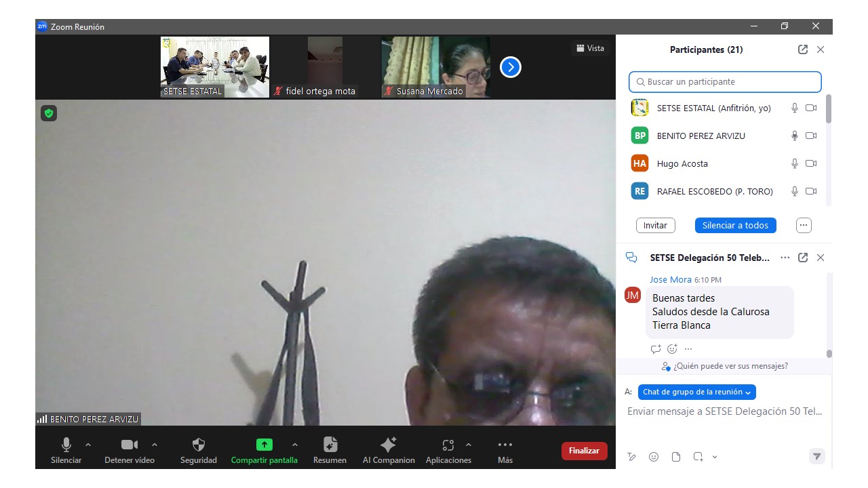Open the Seguridad shield icon
868x488 pixels.
(198, 445)
